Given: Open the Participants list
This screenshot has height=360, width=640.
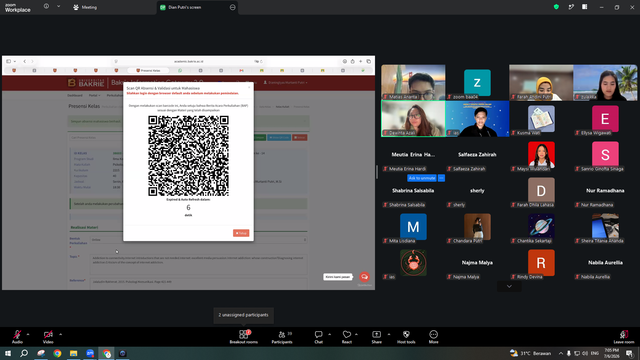Looking at the screenshot, I should point(282,337).
